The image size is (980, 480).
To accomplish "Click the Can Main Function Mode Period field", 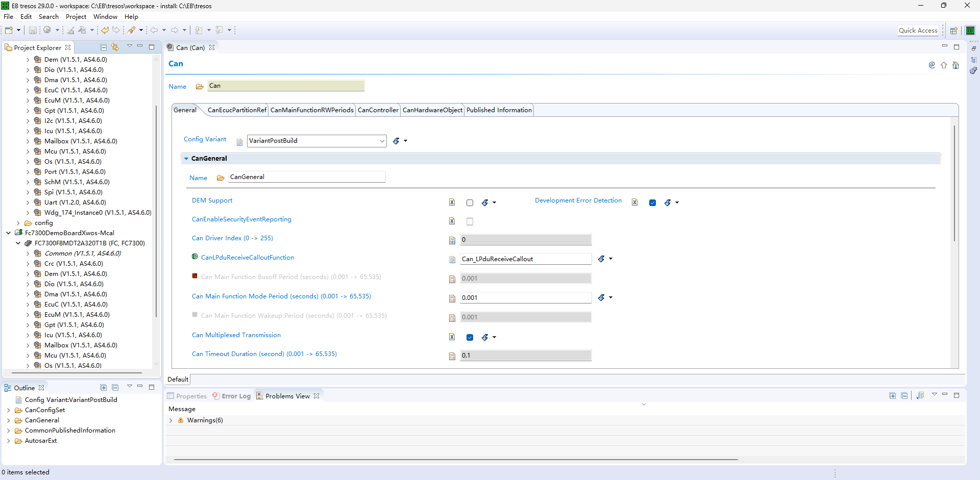I will tap(526, 298).
